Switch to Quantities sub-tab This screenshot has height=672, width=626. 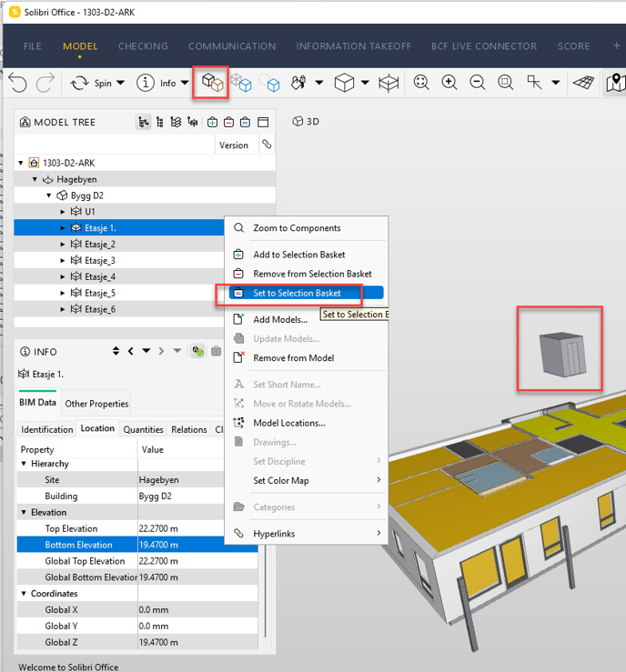coord(143,429)
